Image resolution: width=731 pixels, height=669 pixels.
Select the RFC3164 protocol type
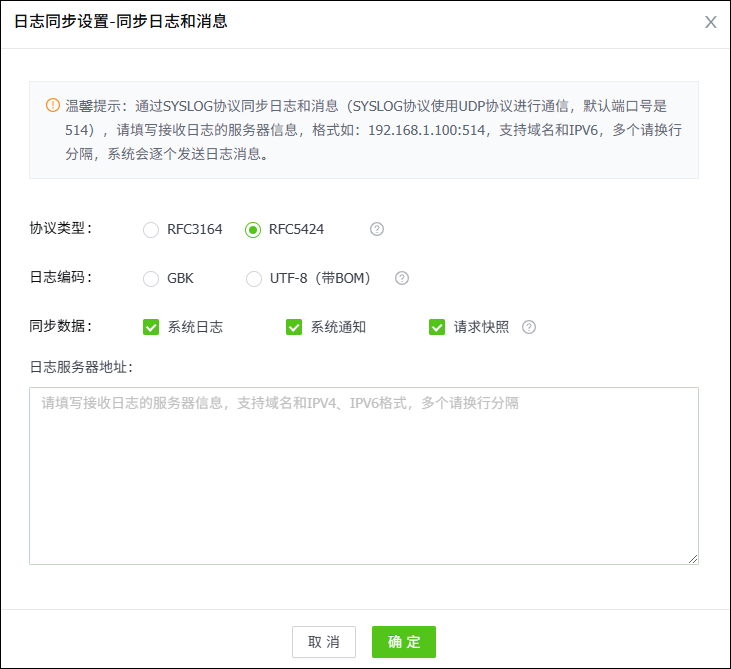pyautogui.click(x=151, y=230)
